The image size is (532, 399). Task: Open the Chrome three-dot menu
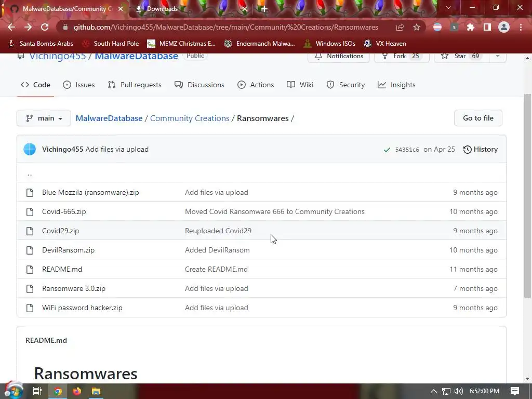point(521,27)
